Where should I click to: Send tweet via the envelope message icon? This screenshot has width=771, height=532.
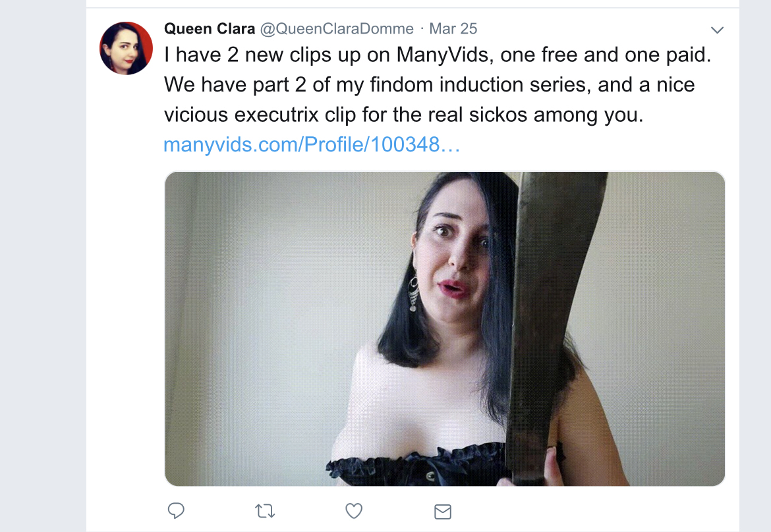[443, 512]
